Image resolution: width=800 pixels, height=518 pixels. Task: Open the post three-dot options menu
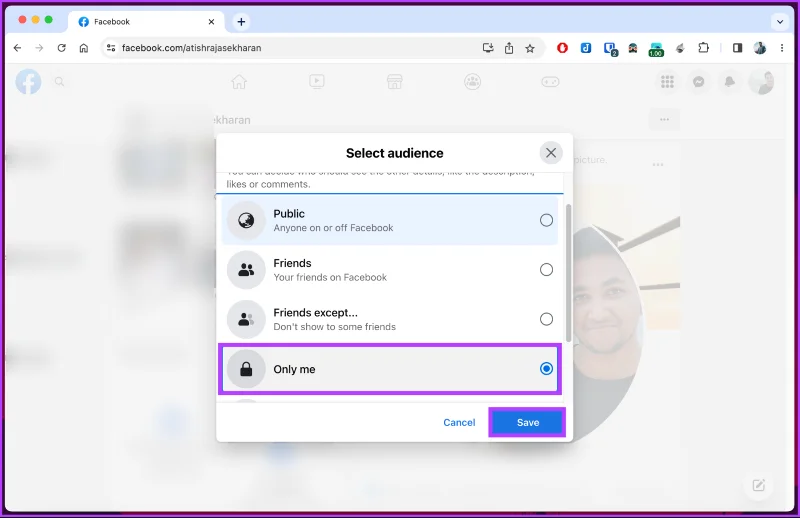coord(658,164)
